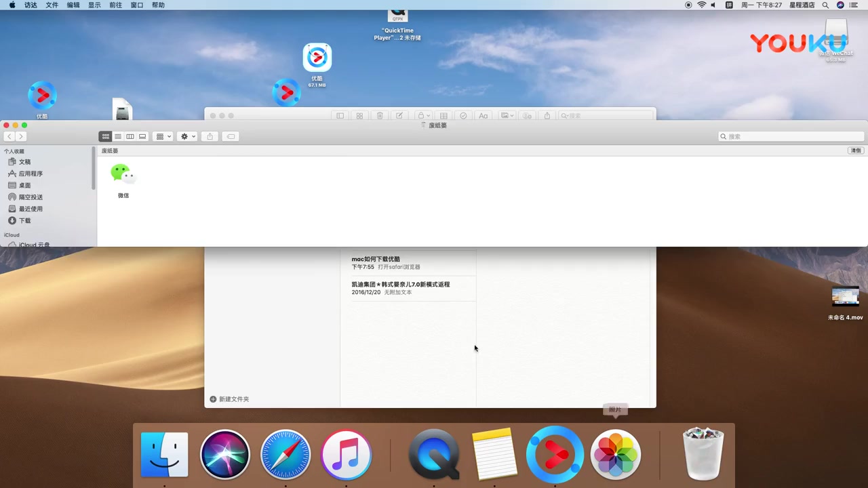Open the Notes lock dropdown

pos(423,116)
